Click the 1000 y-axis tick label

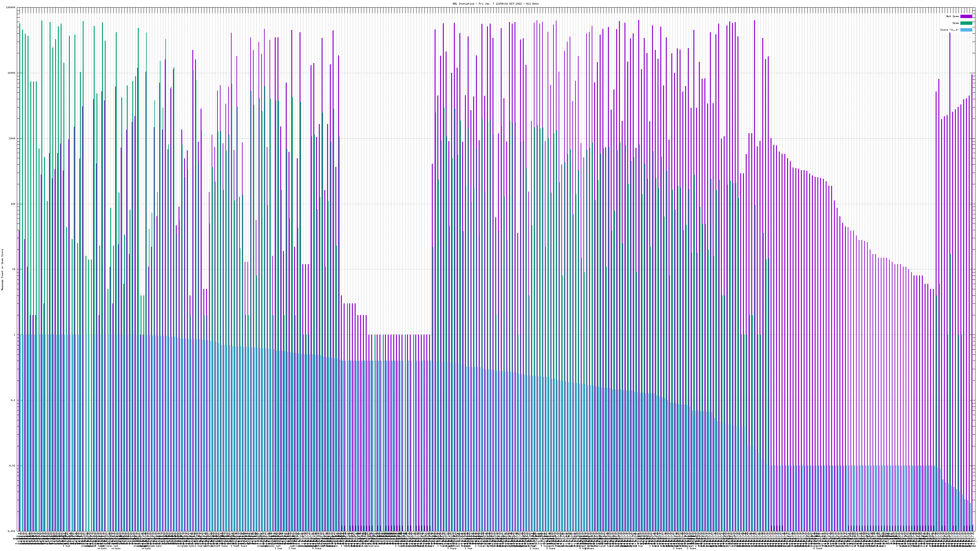pyautogui.click(x=13, y=138)
